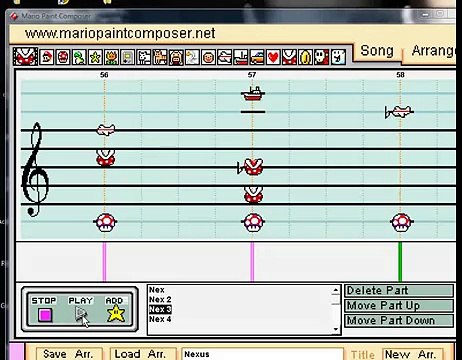Click the mushroom note at measure 58
This screenshot has width=462, height=360.
coord(401,222)
